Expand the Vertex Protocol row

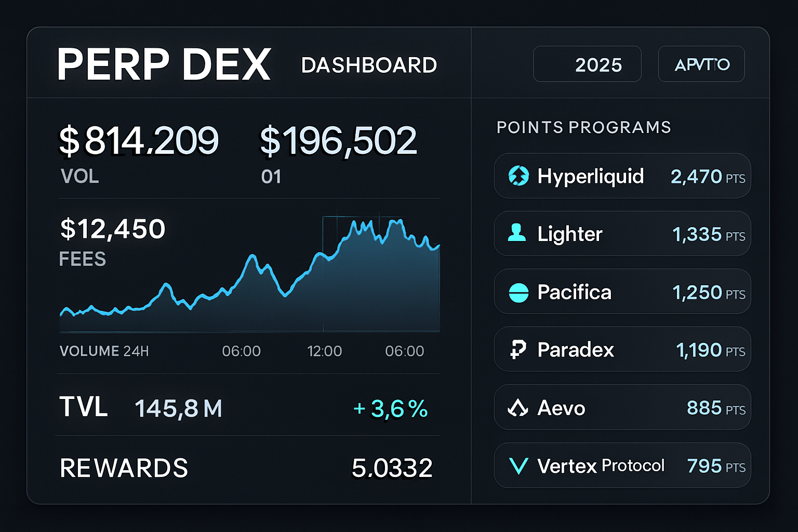622,466
